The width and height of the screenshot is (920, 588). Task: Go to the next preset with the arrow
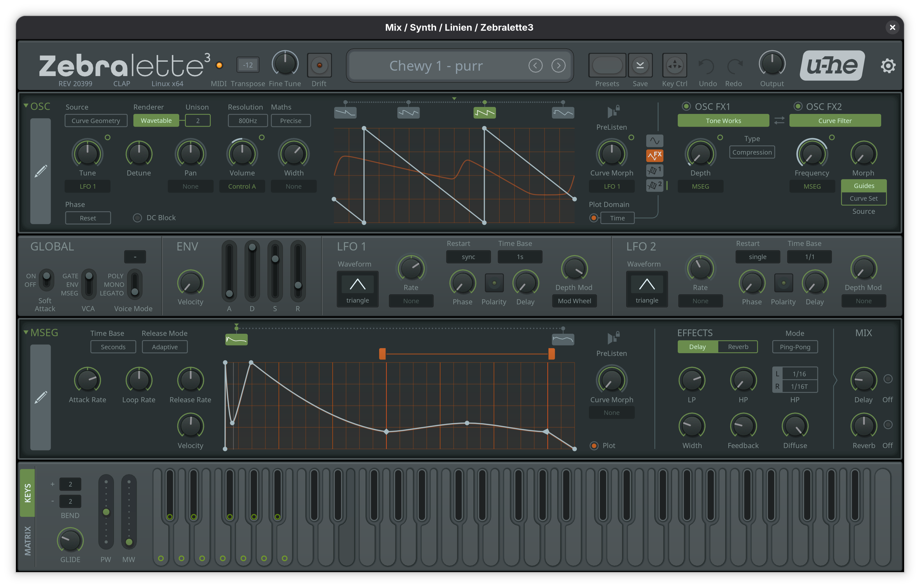[558, 66]
